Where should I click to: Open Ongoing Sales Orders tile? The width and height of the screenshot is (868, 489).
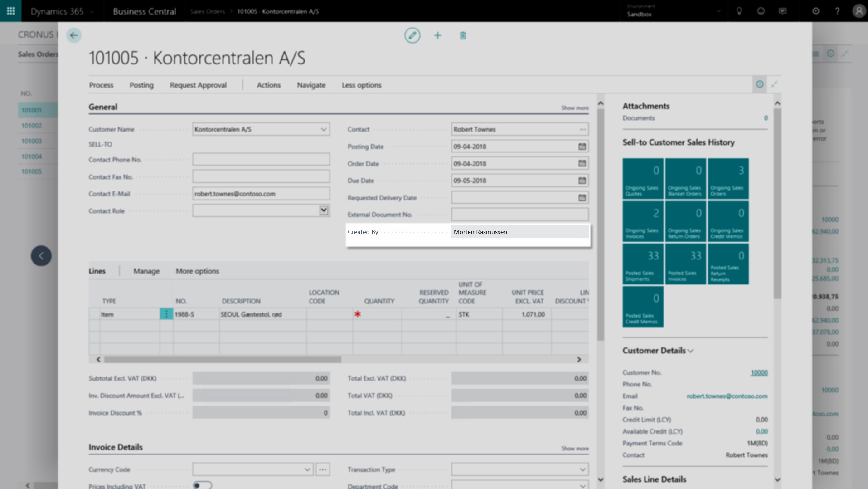[x=728, y=179]
